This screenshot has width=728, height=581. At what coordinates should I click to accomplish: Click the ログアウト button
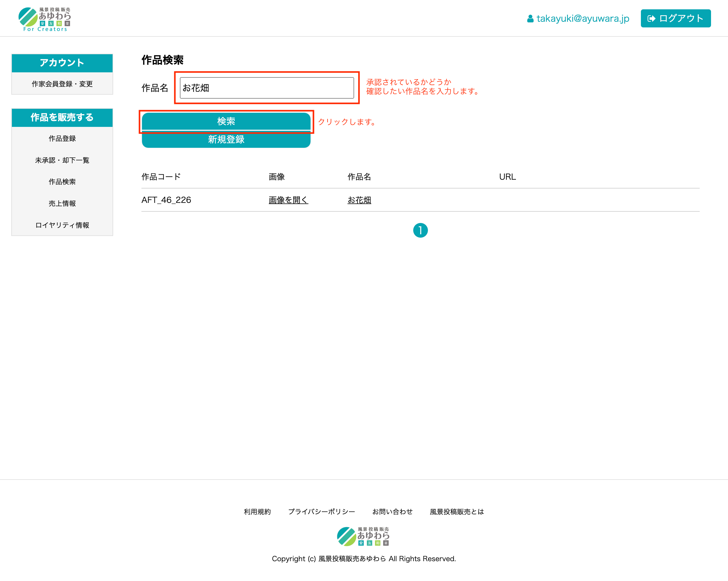pyautogui.click(x=676, y=18)
